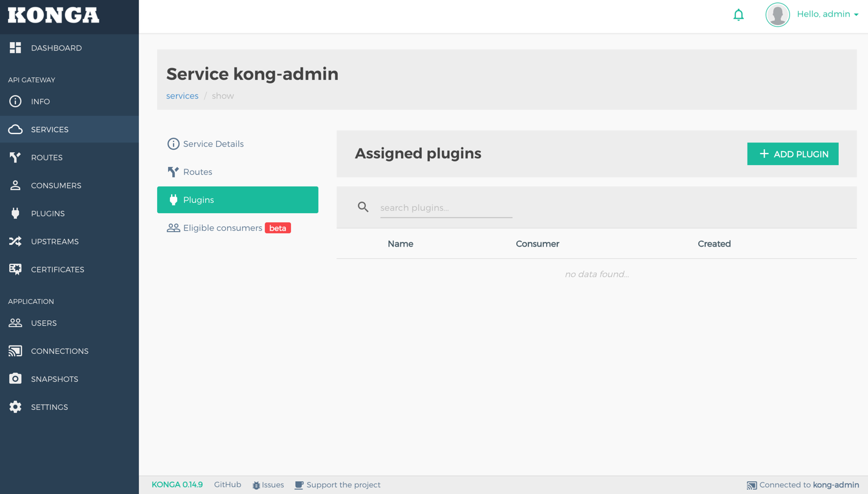
Task: Open the Certificates menu item
Action: click(x=69, y=269)
